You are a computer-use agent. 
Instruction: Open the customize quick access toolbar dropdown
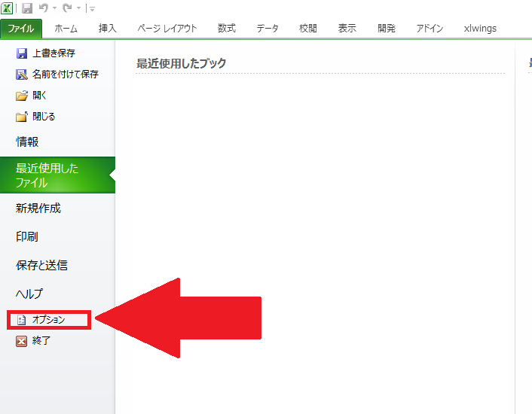92,9
